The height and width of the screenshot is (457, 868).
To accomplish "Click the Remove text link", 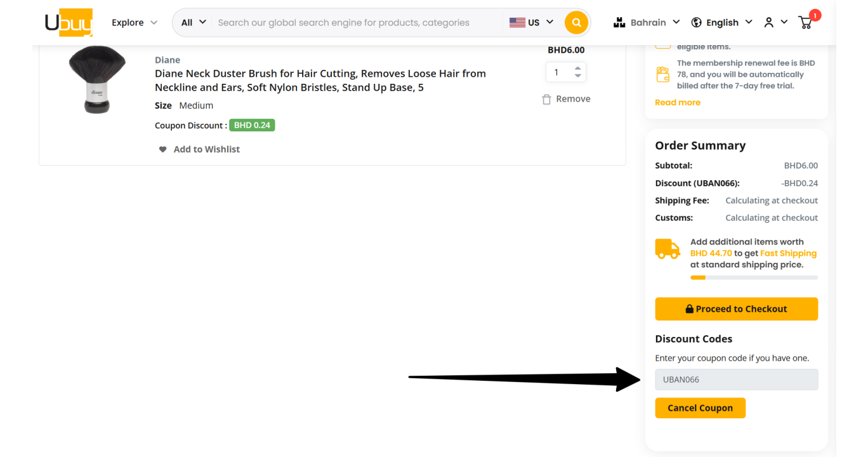I will tap(573, 99).
